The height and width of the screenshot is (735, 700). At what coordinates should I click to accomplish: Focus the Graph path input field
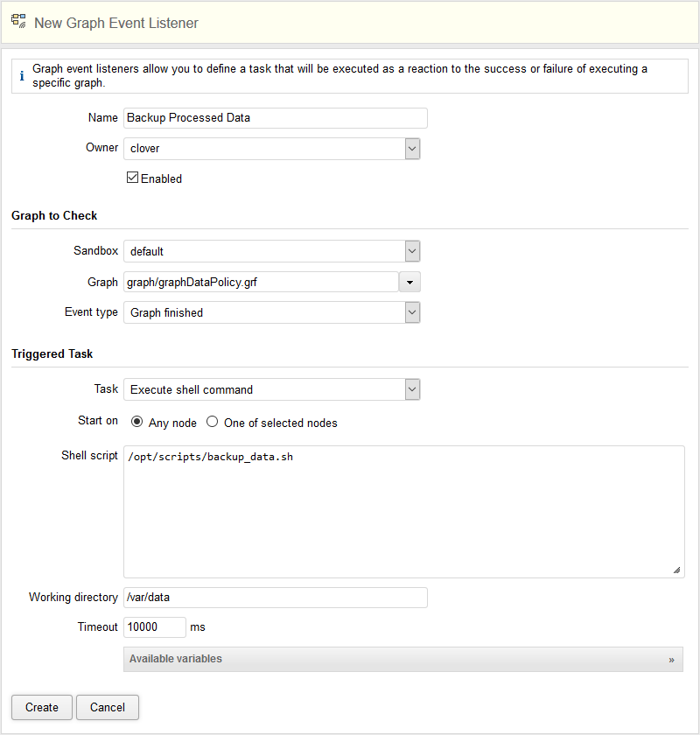point(261,282)
